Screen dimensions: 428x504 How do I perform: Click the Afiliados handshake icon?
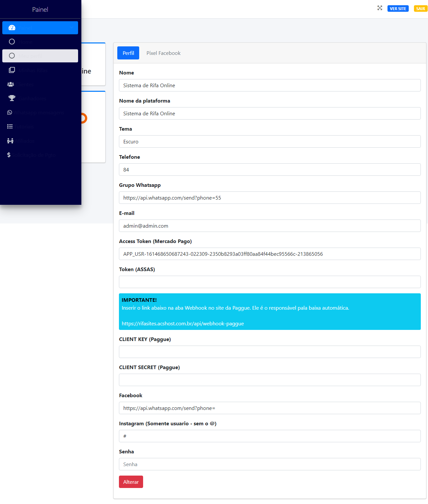pos(10,141)
